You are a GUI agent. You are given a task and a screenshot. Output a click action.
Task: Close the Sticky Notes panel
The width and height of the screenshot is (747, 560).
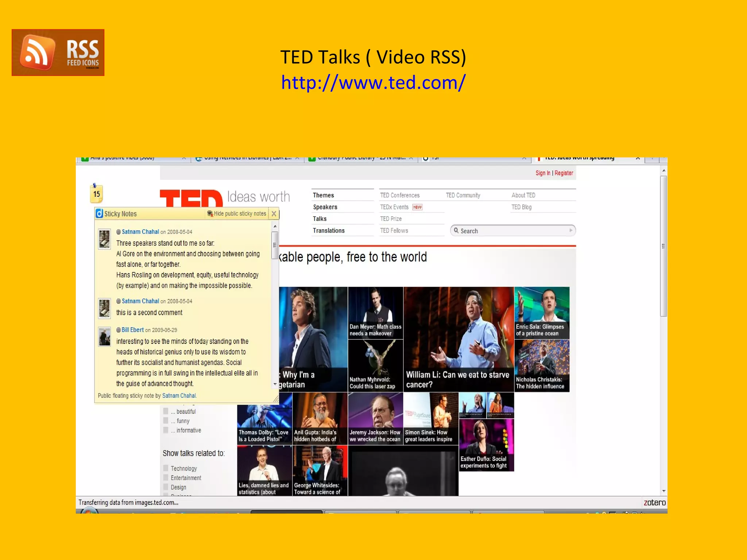[274, 214]
